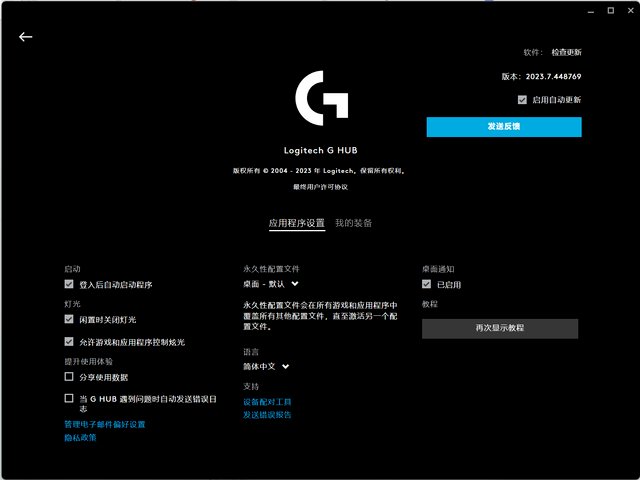This screenshot has width=640, height=480.
Task: Toggle 允许游戏和应用程序控制炫光 checkbox
Action: tap(69, 342)
